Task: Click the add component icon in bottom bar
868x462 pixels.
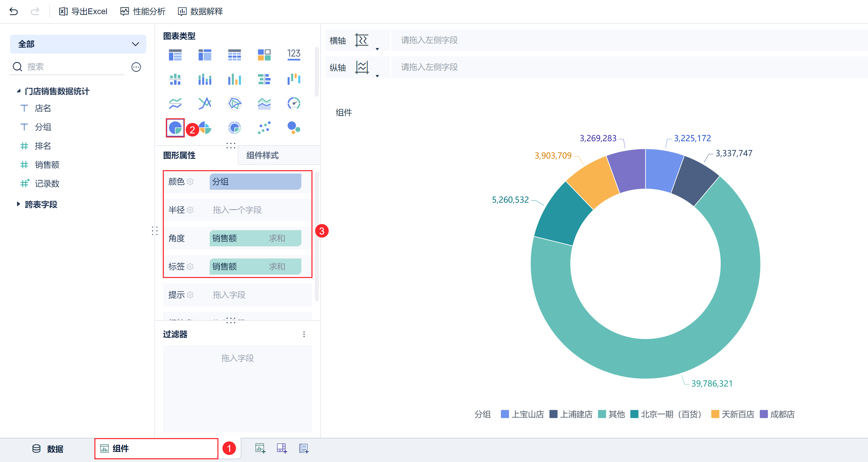Action: tap(260, 448)
